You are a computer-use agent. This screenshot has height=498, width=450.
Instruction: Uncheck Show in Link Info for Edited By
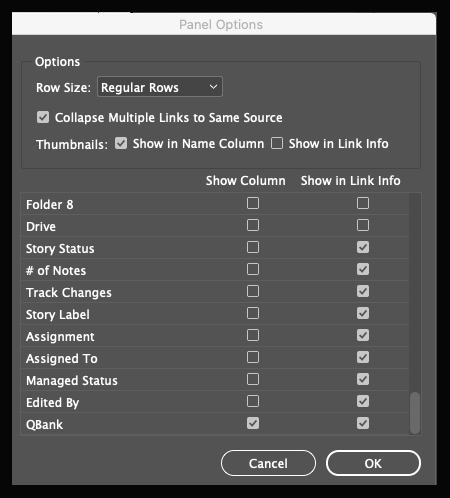(x=363, y=401)
